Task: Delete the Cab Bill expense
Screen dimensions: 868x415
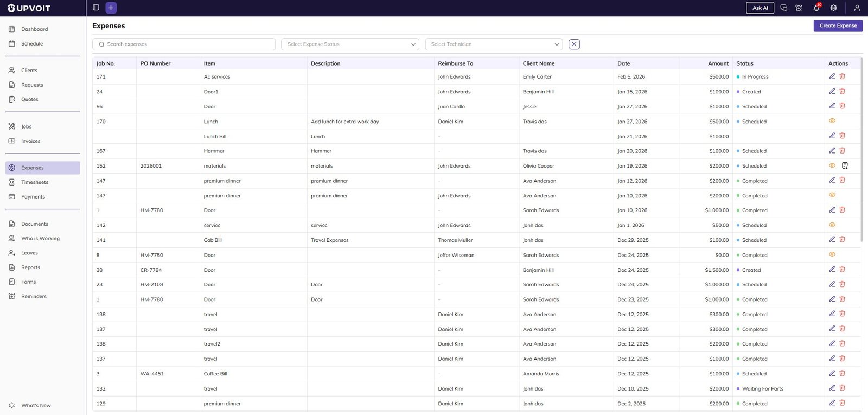Action: [x=842, y=239]
